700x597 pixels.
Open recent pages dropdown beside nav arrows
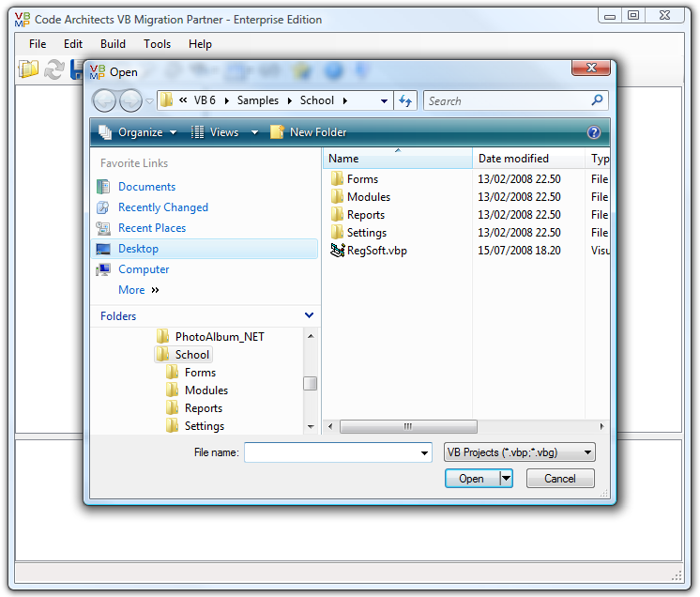[x=149, y=101]
